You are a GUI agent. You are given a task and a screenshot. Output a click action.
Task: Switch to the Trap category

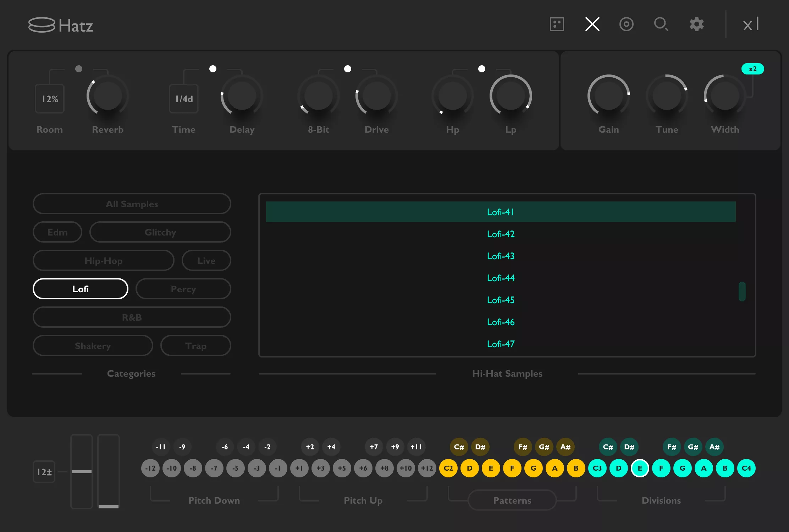[195, 345]
